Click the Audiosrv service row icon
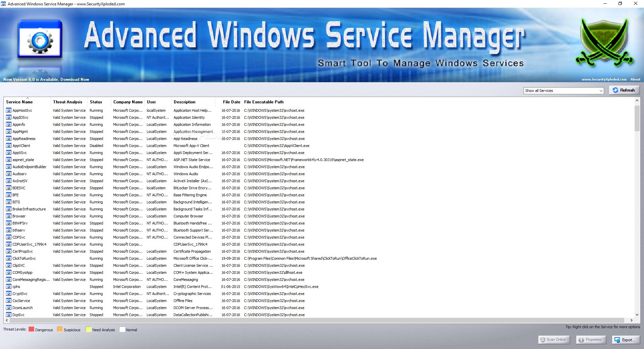 click(9, 173)
